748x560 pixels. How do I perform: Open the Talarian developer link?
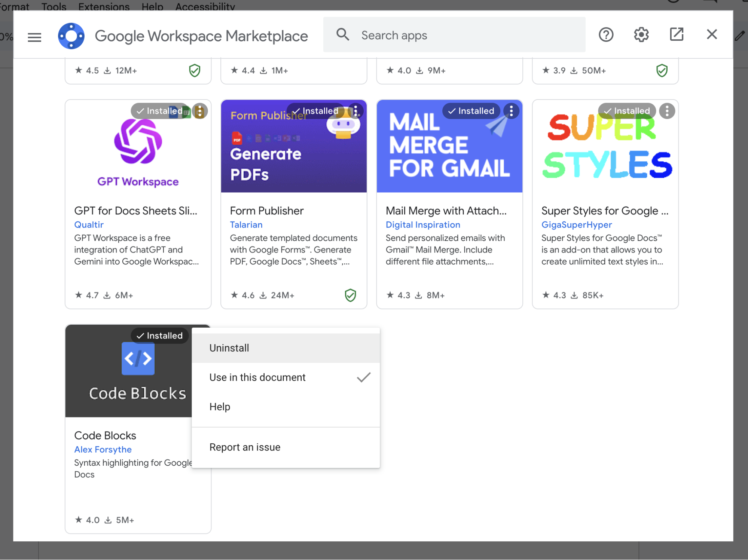pos(246,225)
